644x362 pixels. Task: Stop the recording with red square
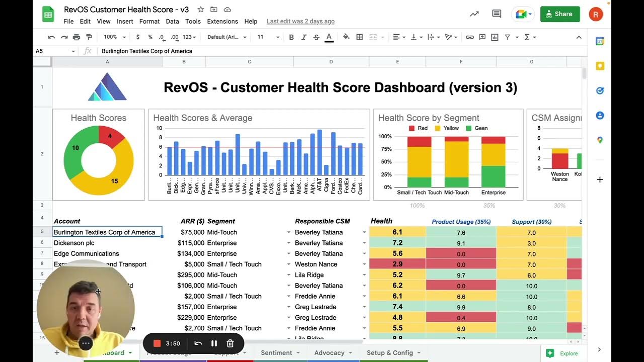(156, 343)
